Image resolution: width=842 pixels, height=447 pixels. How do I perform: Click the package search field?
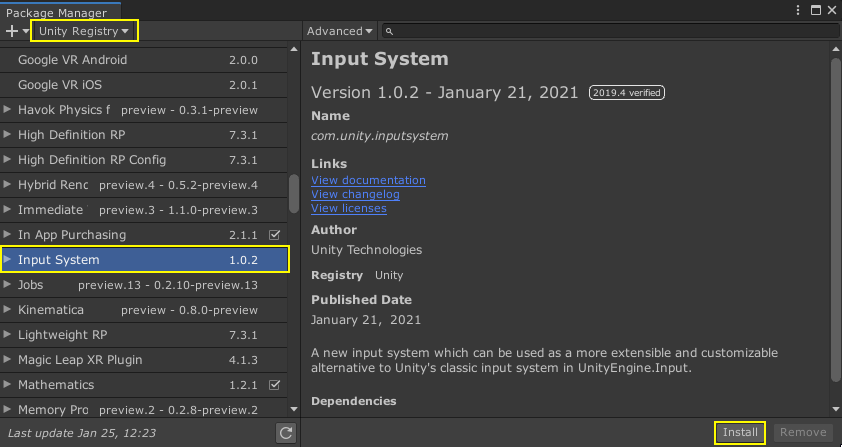(609, 31)
